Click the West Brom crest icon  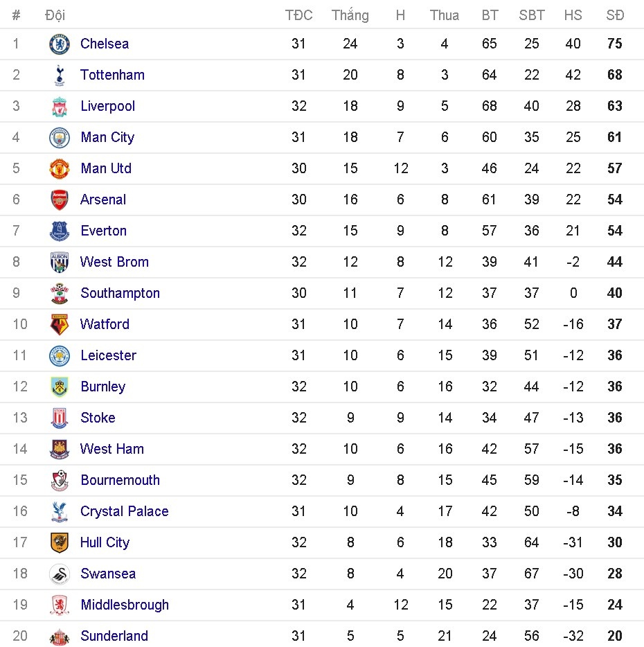click(60, 263)
